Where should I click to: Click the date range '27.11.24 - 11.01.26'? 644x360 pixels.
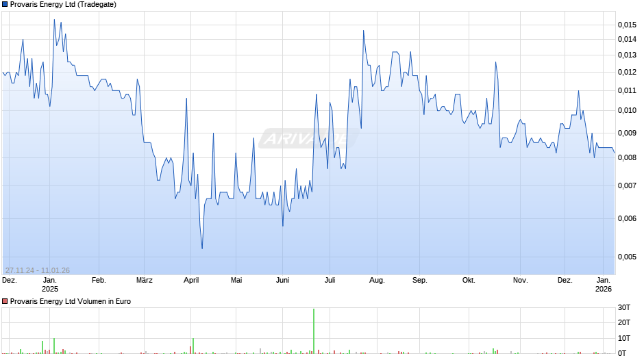coord(38,270)
